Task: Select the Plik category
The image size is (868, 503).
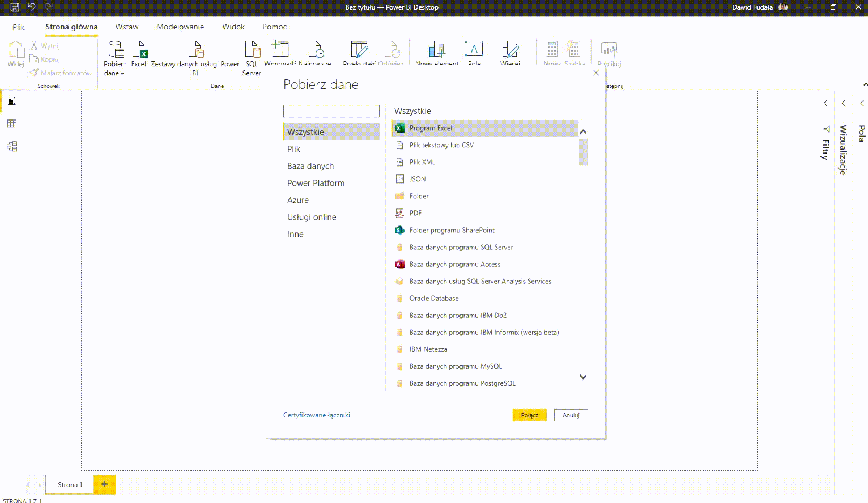Action: coord(331,149)
